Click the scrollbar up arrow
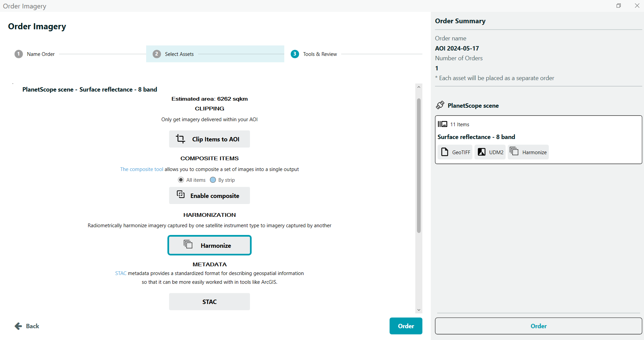The image size is (644, 340). (419, 87)
